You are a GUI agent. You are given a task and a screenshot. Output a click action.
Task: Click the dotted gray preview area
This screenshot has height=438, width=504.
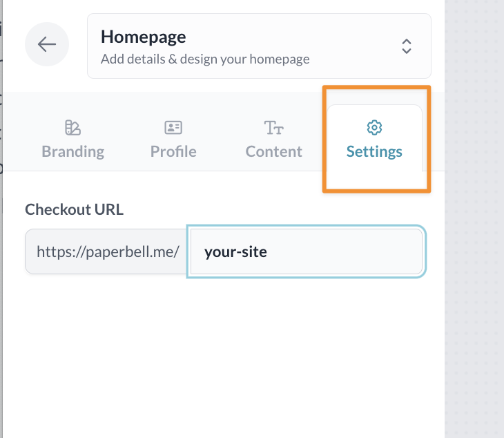(x=474, y=276)
